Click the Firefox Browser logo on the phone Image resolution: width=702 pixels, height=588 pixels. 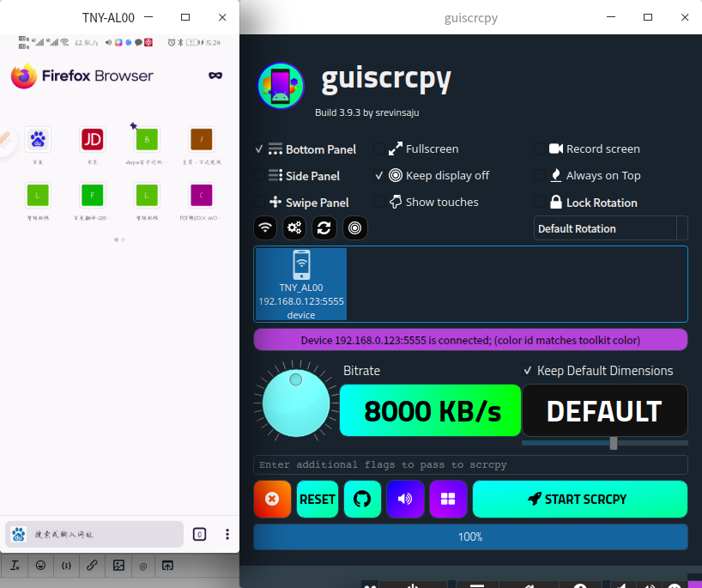82,76
